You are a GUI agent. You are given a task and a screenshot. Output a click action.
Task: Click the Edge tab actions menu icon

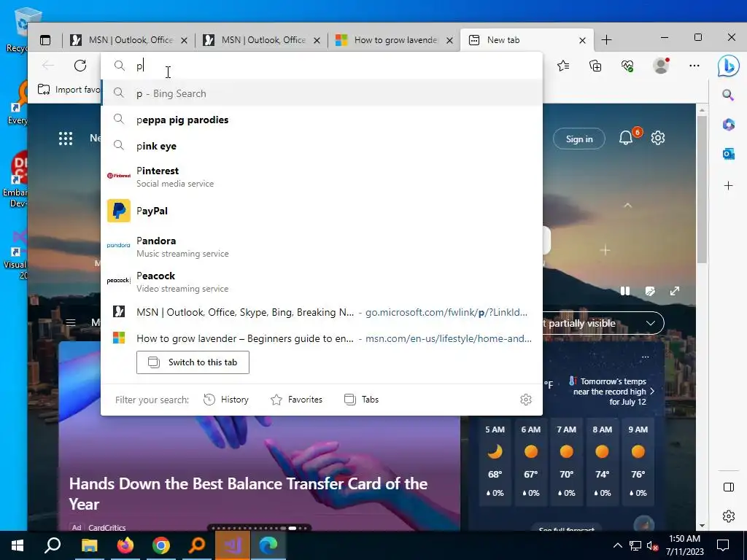(x=45, y=41)
